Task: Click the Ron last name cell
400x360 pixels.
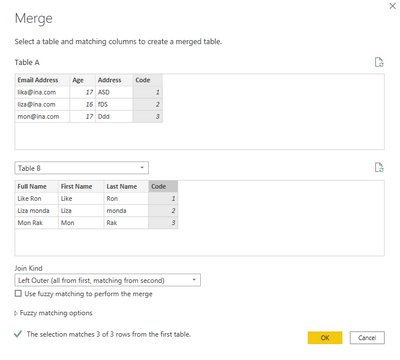Action: 126,199
